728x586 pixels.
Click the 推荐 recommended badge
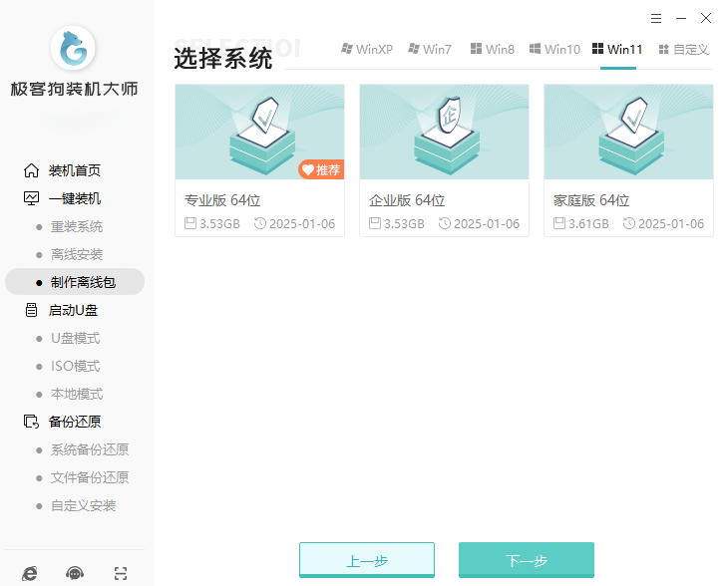(x=321, y=169)
